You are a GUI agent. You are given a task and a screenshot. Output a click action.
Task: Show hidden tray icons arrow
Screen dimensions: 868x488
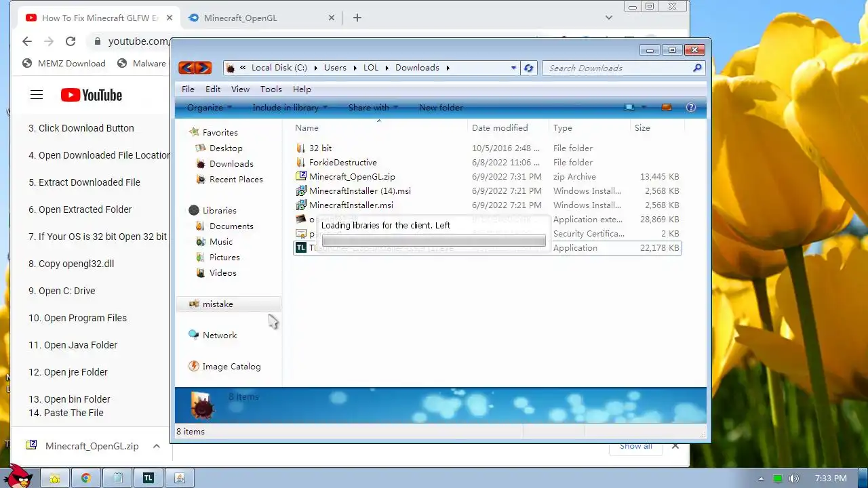point(762,479)
